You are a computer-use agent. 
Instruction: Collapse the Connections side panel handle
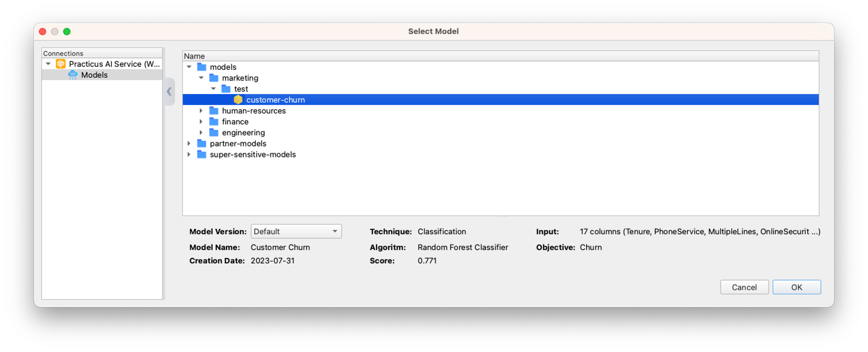point(169,91)
